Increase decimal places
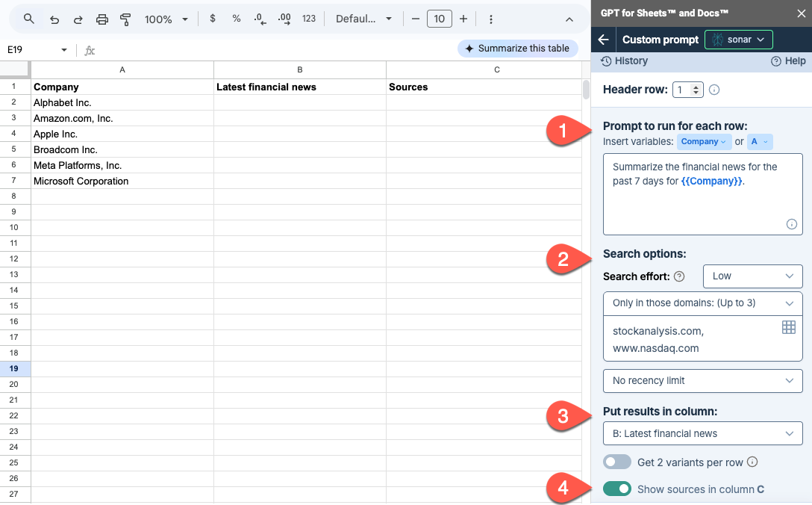The image size is (812, 505). pyautogui.click(x=284, y=19)
